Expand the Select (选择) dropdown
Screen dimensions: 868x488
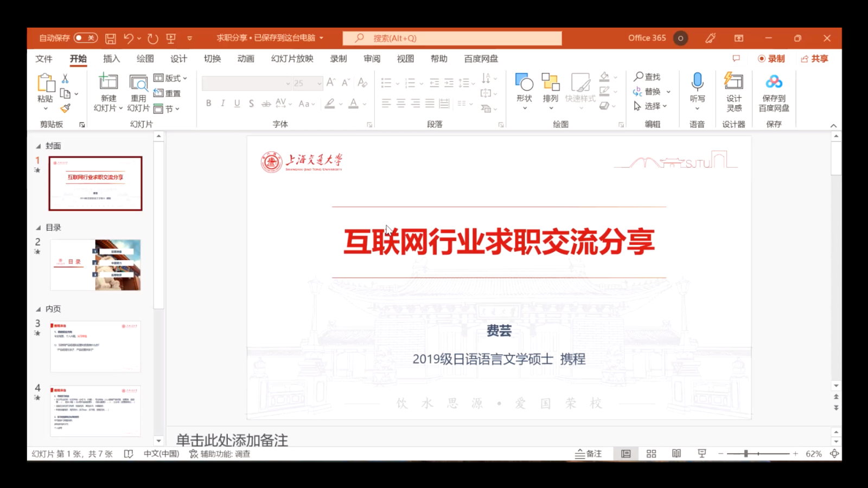pyautogui.click(x=651, y=106)
